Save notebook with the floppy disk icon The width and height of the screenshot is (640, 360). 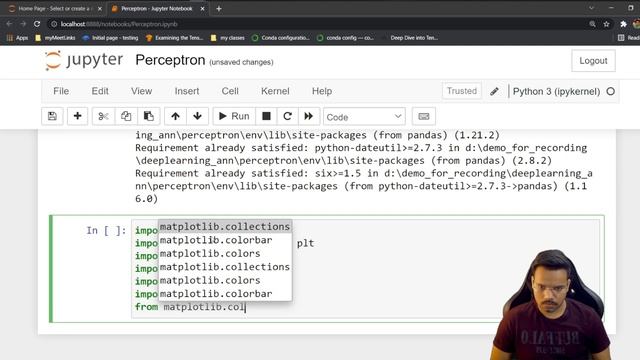coord(52,116)
